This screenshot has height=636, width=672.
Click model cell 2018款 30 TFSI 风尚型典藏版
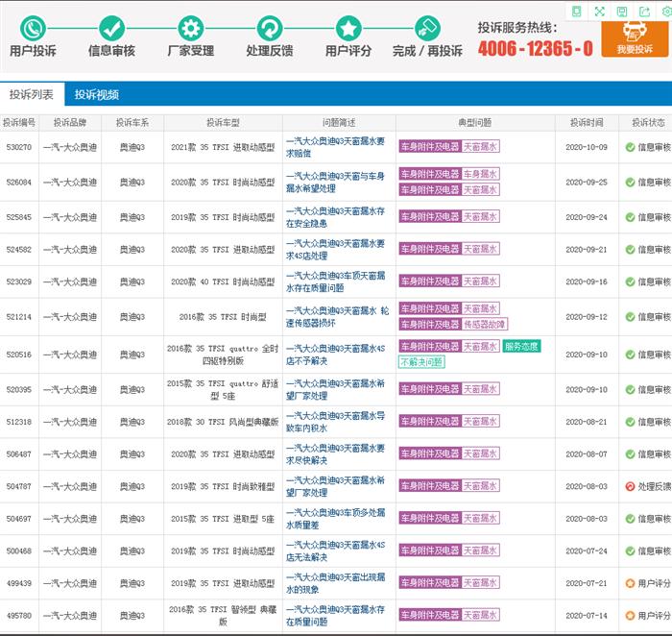click(223, 422)
